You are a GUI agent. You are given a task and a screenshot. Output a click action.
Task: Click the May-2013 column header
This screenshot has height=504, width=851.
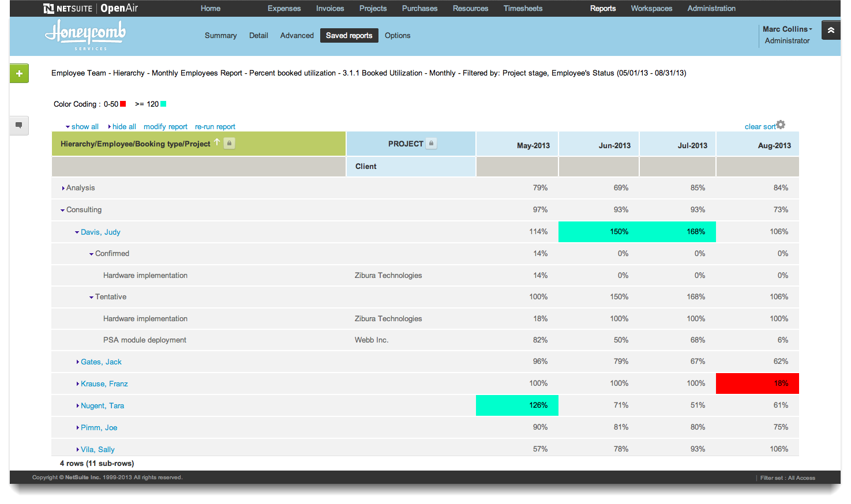point(517,144)
